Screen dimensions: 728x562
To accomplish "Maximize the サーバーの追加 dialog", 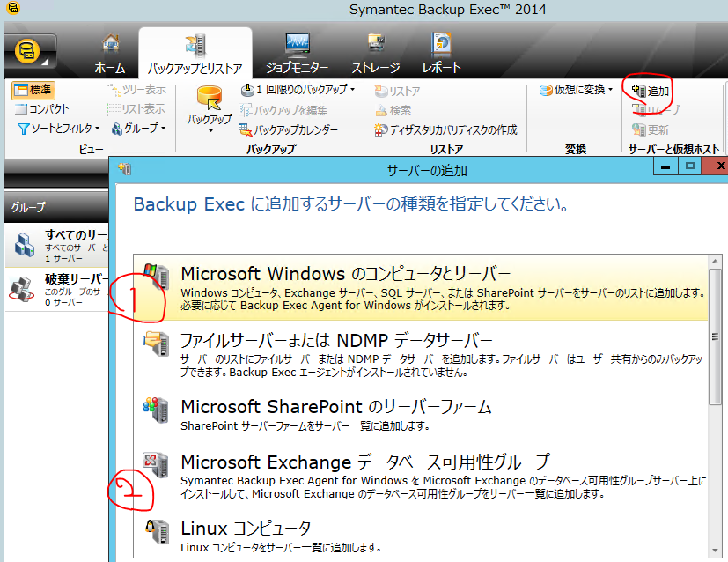I will (690, 166).
